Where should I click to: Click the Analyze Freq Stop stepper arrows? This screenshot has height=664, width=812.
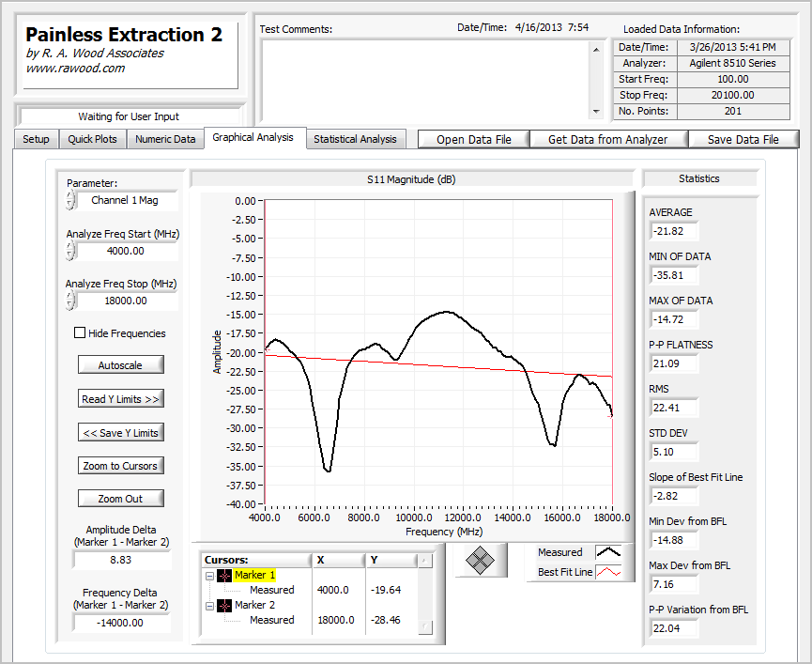pos(70,301)
